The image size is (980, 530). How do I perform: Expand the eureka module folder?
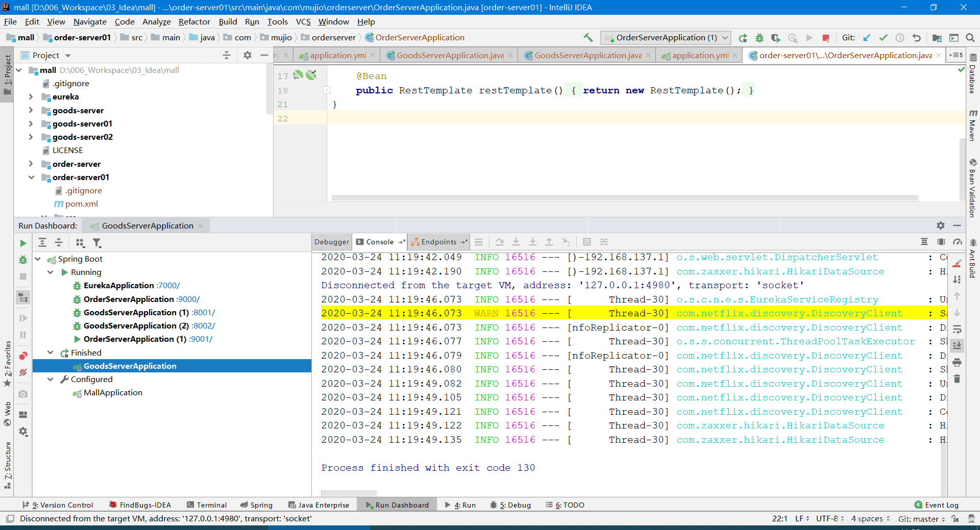[31, 96]
